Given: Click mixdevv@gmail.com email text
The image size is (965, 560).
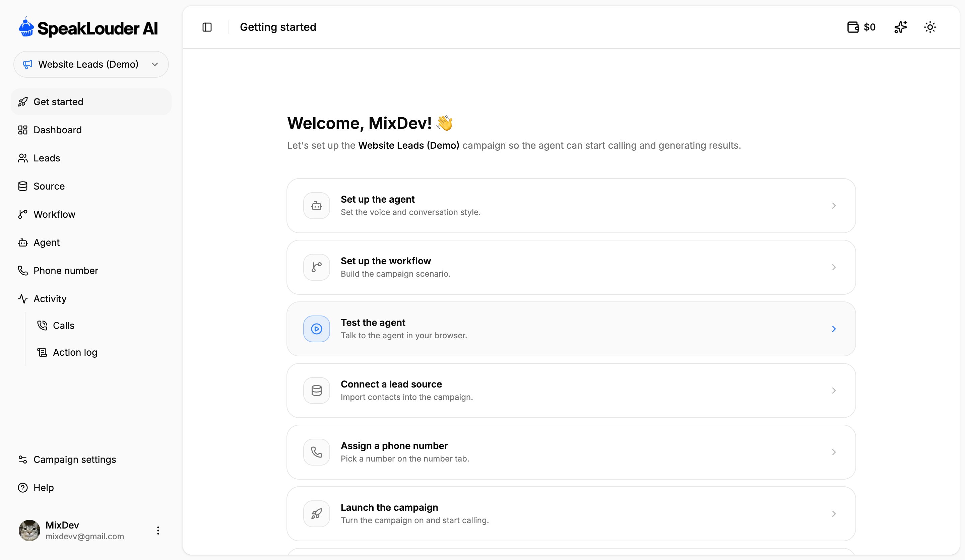Looking at the screenshot, I should tap(85, 536).
